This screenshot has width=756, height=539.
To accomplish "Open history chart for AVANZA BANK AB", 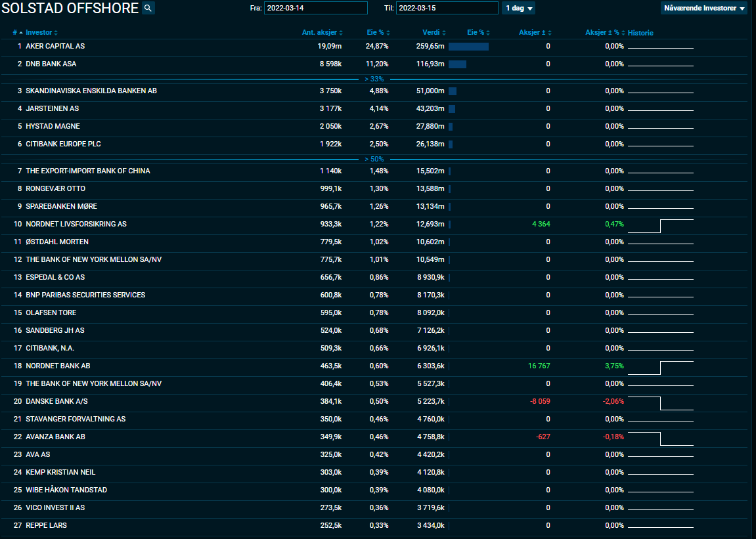I will click(x=661, y=439).
